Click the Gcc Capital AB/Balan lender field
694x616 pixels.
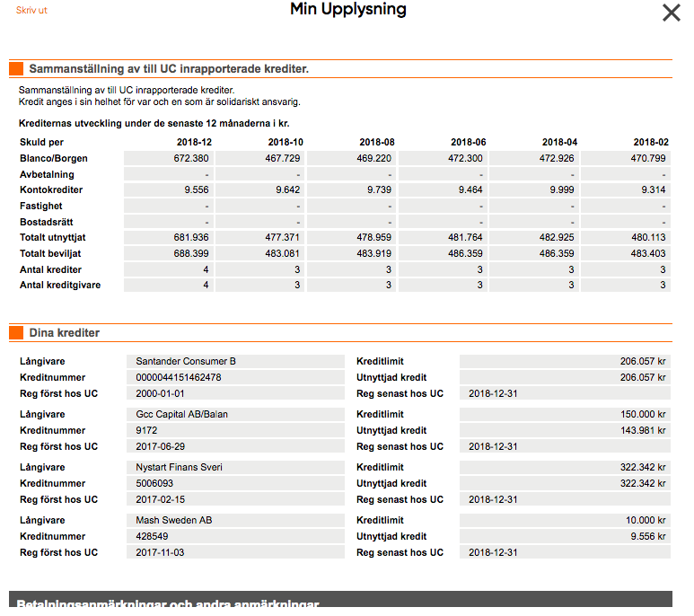tap(235, 414)
